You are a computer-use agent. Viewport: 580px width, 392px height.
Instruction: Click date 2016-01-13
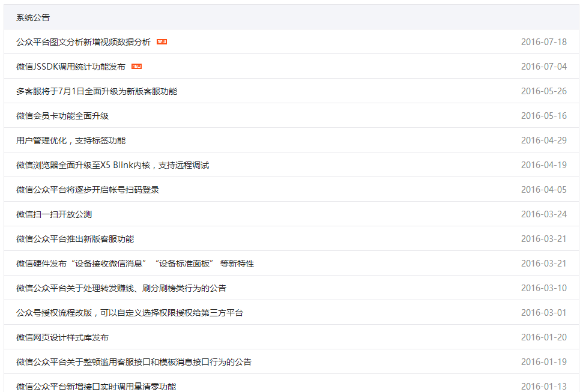(544, 387)
